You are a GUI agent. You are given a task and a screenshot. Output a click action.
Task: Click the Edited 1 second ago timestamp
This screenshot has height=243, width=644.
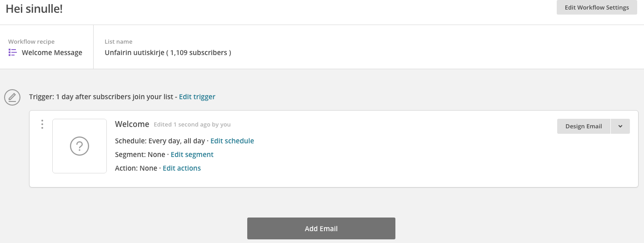192,125
